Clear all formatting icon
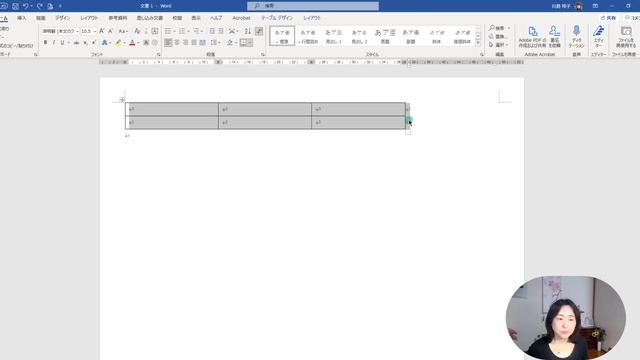 (x=137, y=31)
